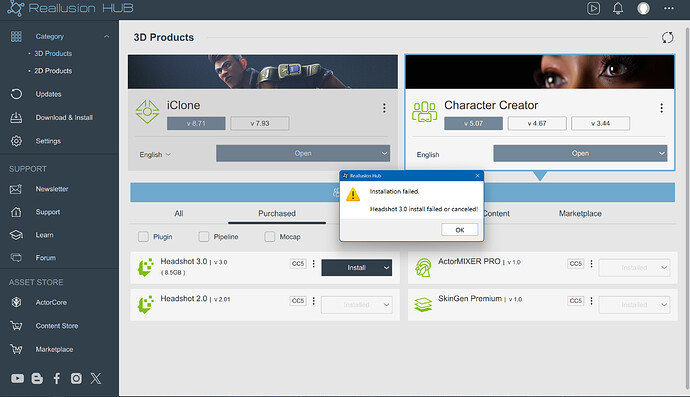Click the Character Creator banner image
The height and width of the screenshot is (397, 690).
[540, 72]
